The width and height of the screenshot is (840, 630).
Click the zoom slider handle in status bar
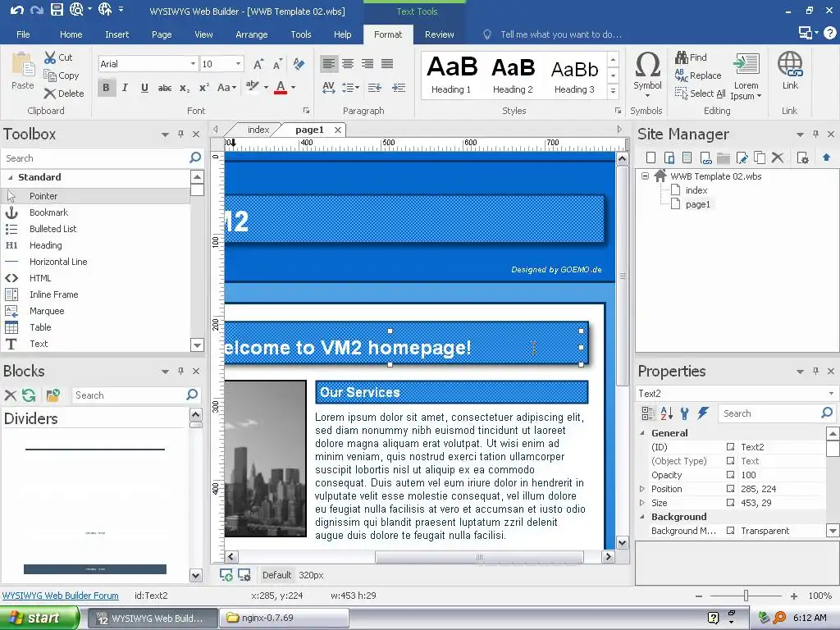coord(746,596)
